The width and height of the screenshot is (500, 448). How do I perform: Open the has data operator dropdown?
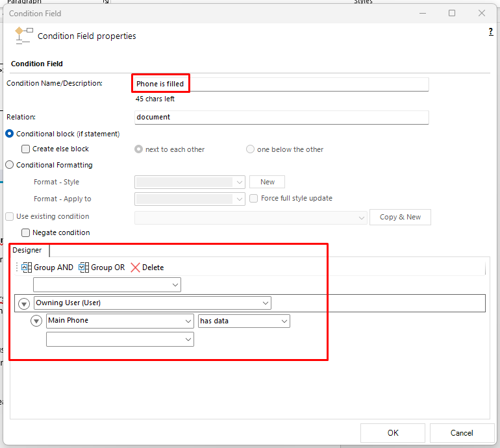[x=244, y=321]
